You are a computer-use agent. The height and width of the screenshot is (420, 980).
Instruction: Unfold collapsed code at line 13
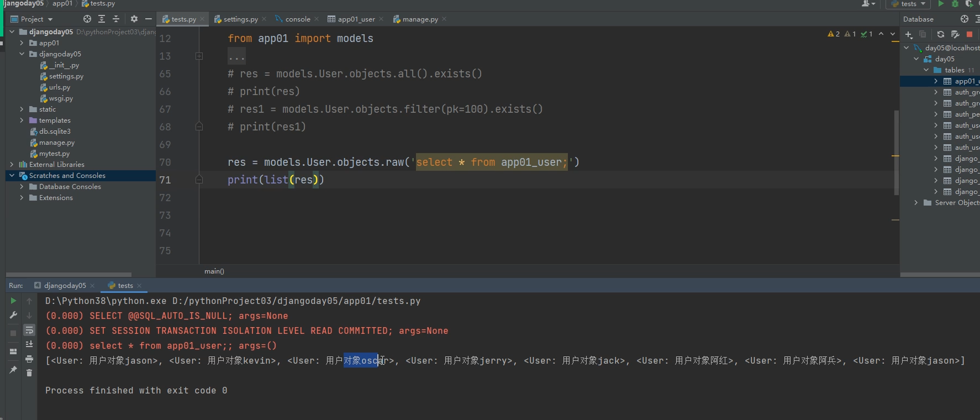pyautogui.click(x=199, y=56)
